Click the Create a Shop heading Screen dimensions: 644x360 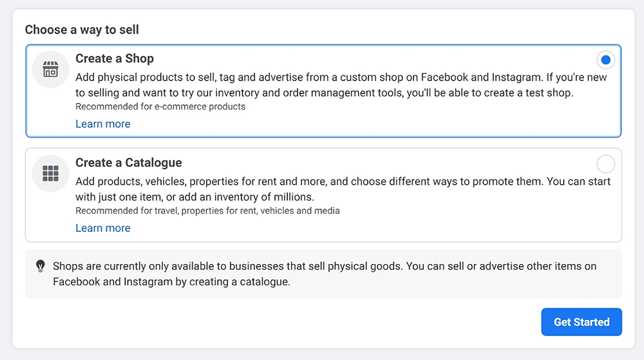pyautogui.click(x=115, y=59)
